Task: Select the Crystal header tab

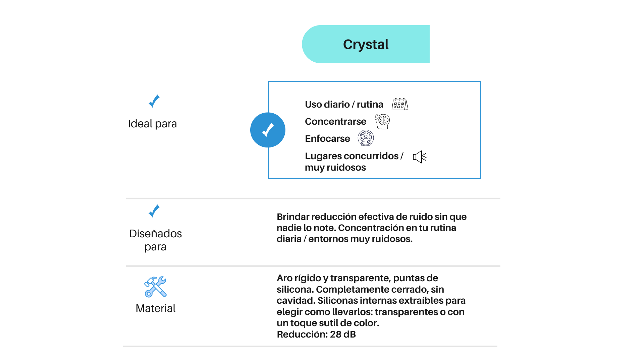Action: pos(366,44)
